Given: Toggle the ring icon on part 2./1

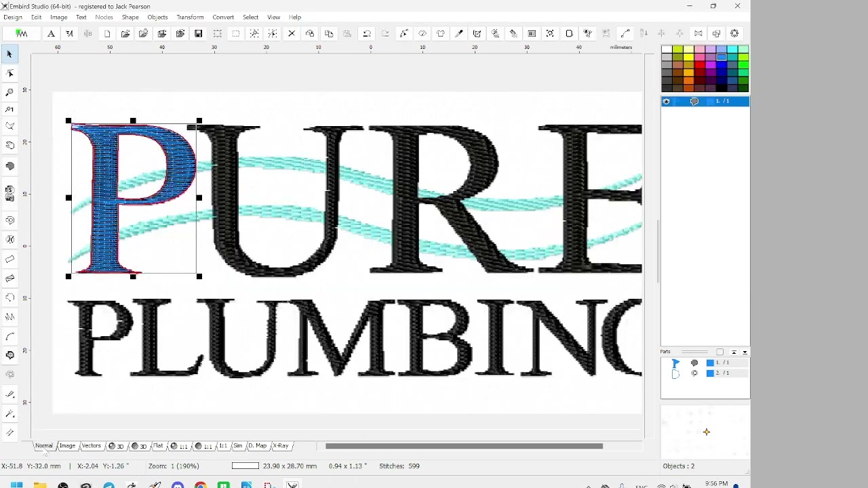Looking at the screenshot, I should (694, 373).
